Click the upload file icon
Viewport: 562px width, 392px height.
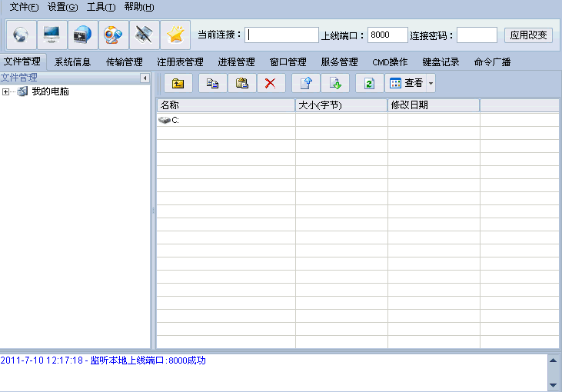click(306, 84)
